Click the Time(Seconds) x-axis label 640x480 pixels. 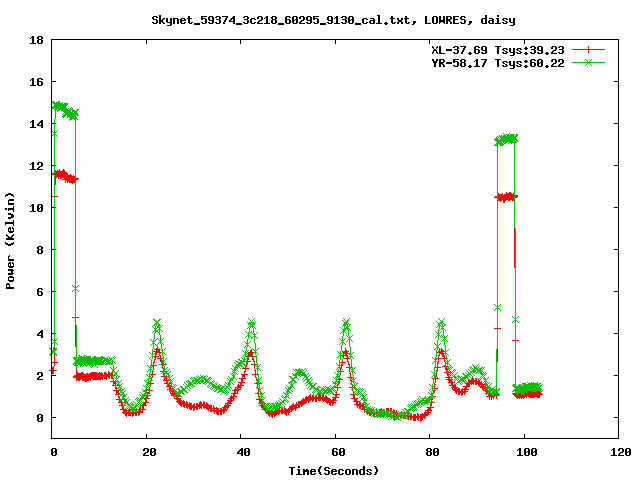click(x=334, y=471)
